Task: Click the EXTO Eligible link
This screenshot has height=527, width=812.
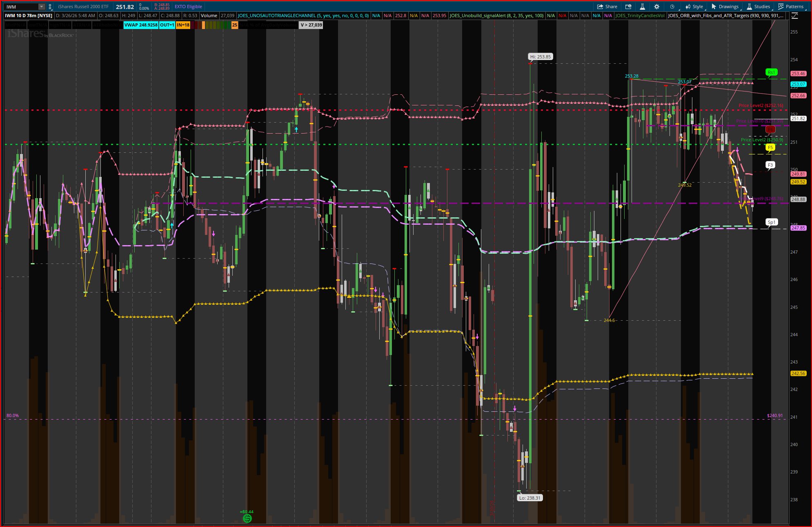Action: [x=188, y=7]
